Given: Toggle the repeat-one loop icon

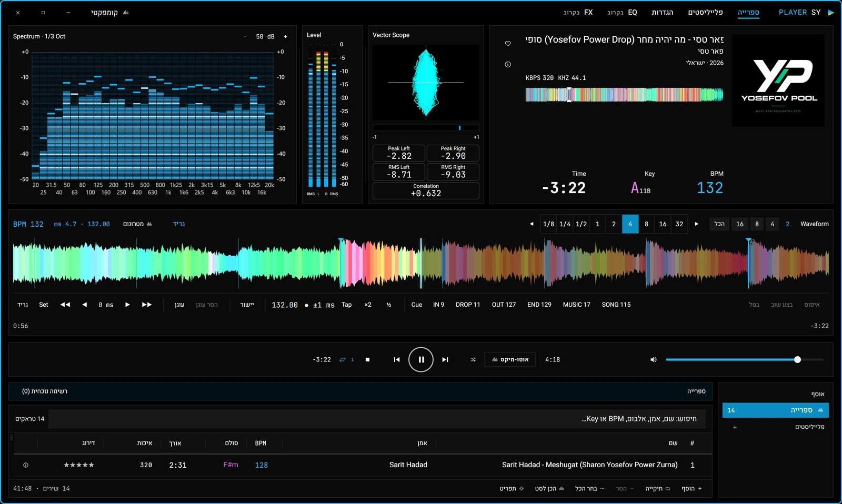Looking at the screenshot, I should pos(346,360).
